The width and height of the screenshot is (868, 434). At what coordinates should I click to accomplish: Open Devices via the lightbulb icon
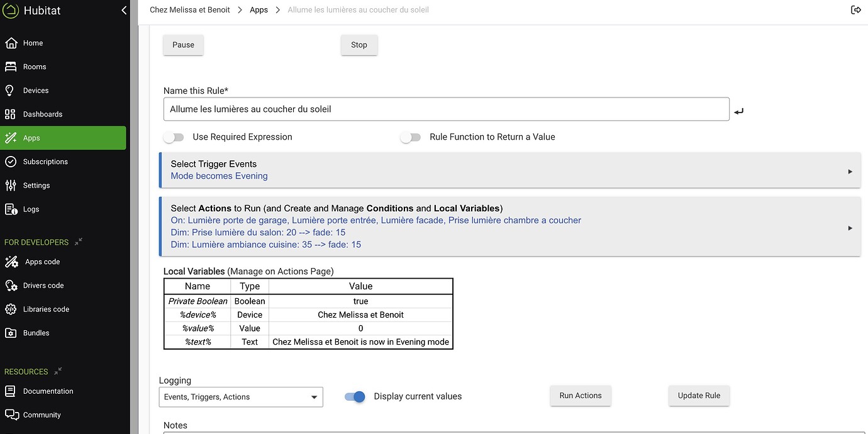(x=10, y=91)
